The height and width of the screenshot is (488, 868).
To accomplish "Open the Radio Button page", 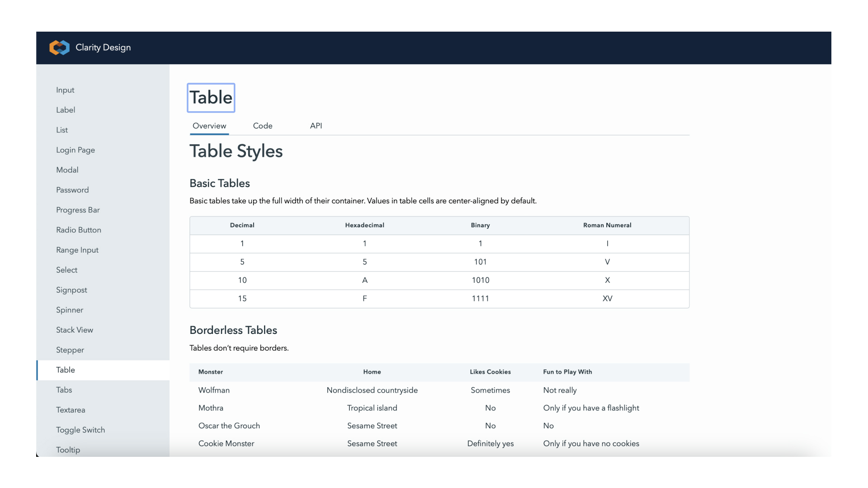I will click(x=79, y=230).
